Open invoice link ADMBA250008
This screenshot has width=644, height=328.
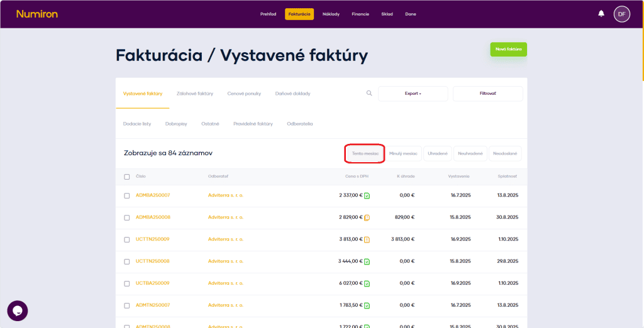(x=153, y=217)
